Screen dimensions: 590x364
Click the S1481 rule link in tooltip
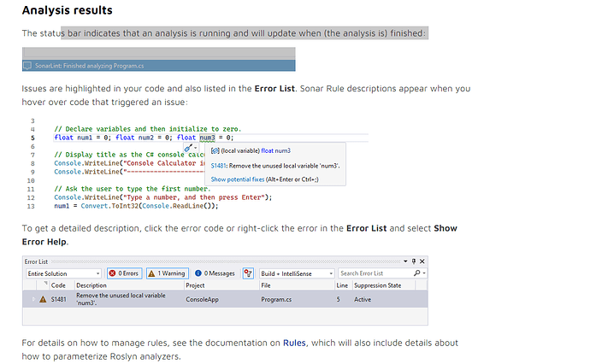217,165
